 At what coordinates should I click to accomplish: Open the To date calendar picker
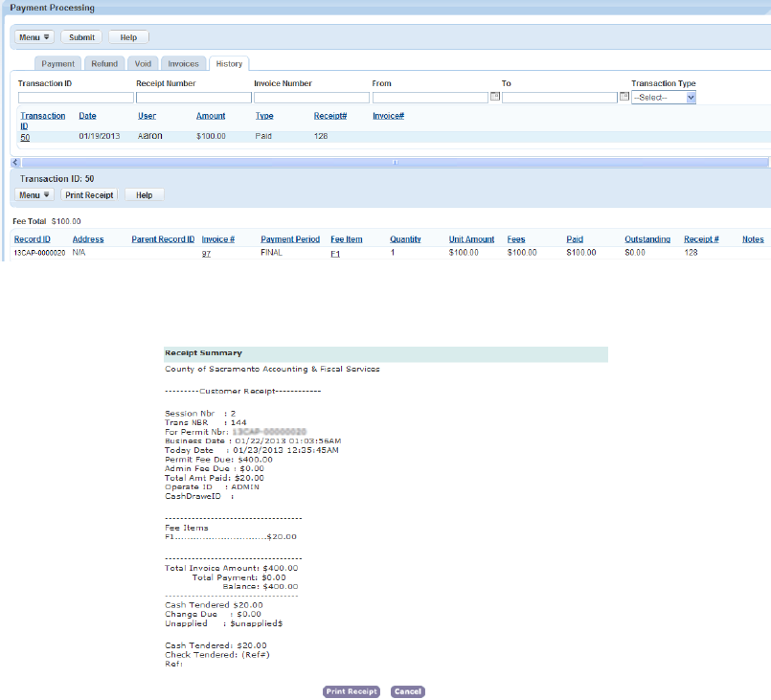(624, 97)
